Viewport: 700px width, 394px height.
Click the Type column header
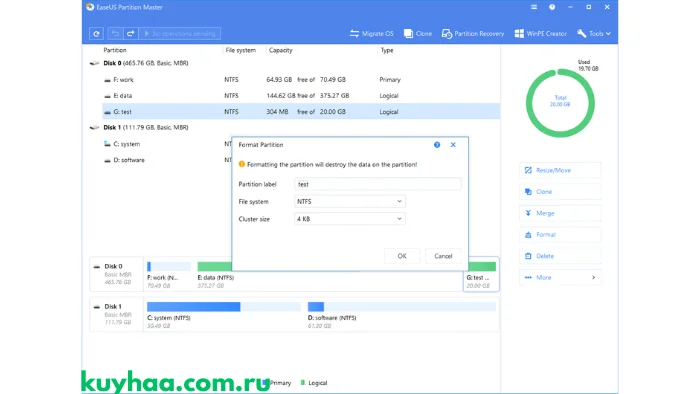point(387,50)
